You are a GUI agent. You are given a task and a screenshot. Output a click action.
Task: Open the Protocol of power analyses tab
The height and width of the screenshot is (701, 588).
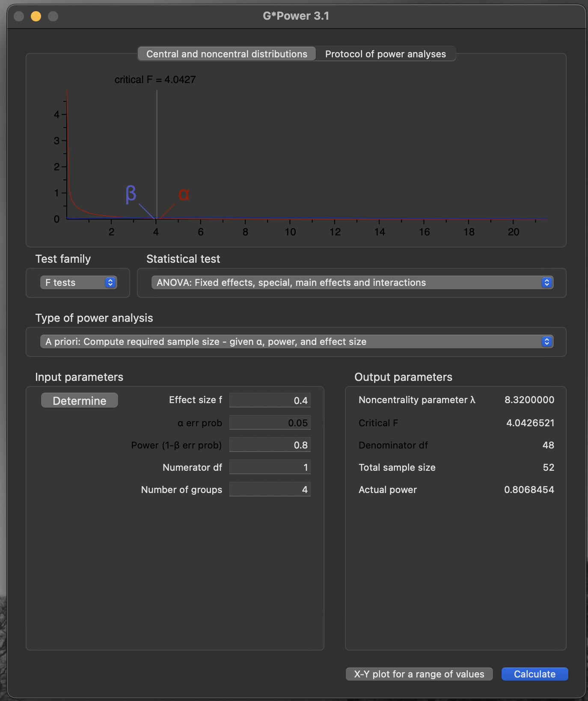(385, 54)
